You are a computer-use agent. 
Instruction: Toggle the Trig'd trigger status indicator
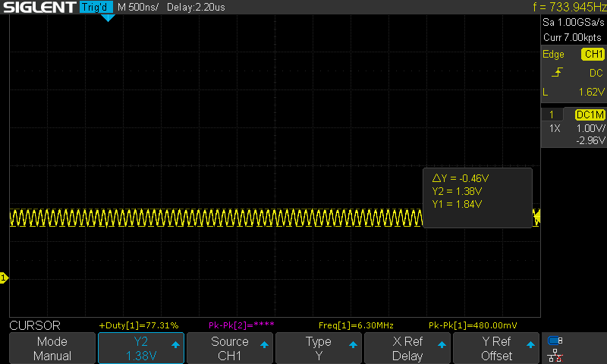tap(96, 8)
